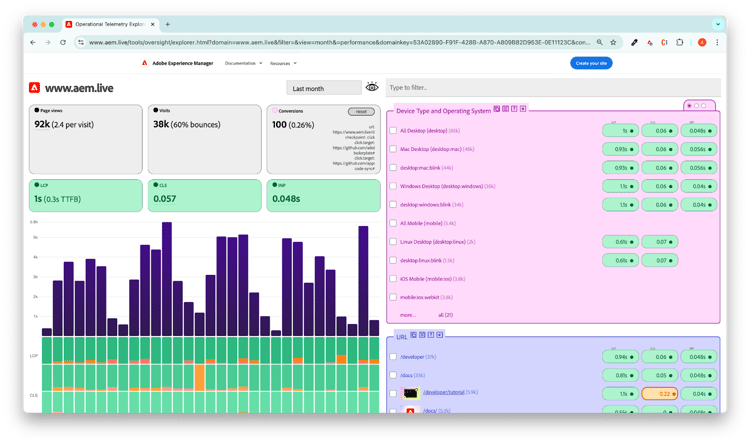Tick the Windows Desktop checkbox
The height and width of the screenshot is (444, 750).
(393, 186)
